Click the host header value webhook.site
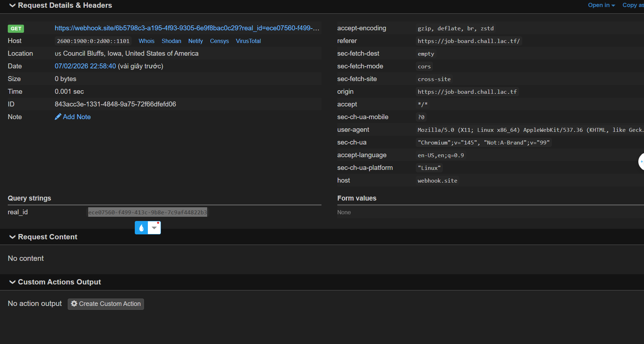 point(437,180)
